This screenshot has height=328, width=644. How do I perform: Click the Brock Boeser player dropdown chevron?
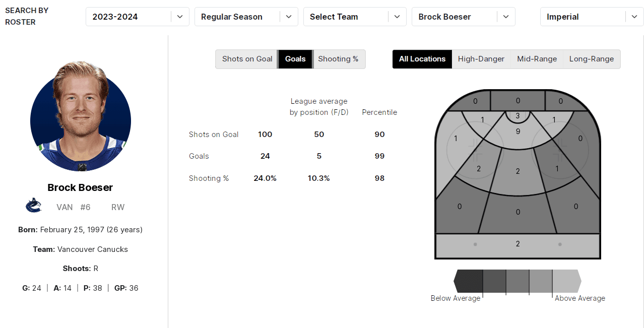[x=506, y=17]
